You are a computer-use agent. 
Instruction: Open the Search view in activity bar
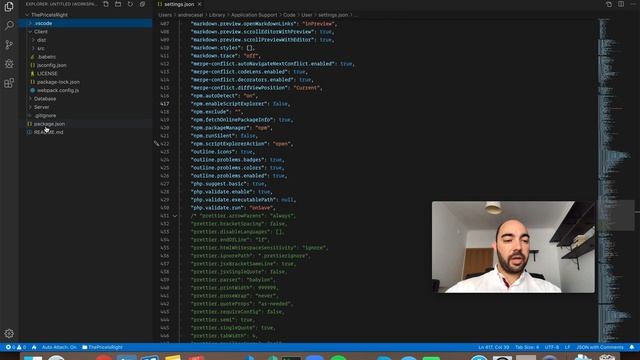tap(9, 25)
